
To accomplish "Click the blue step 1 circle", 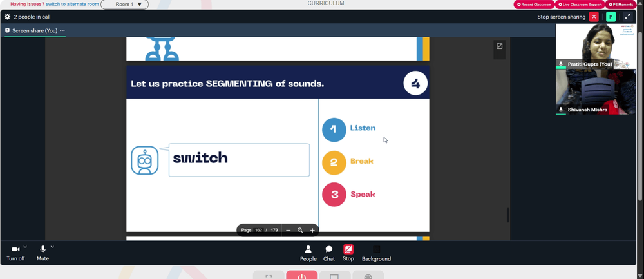I will click(334, 130).
